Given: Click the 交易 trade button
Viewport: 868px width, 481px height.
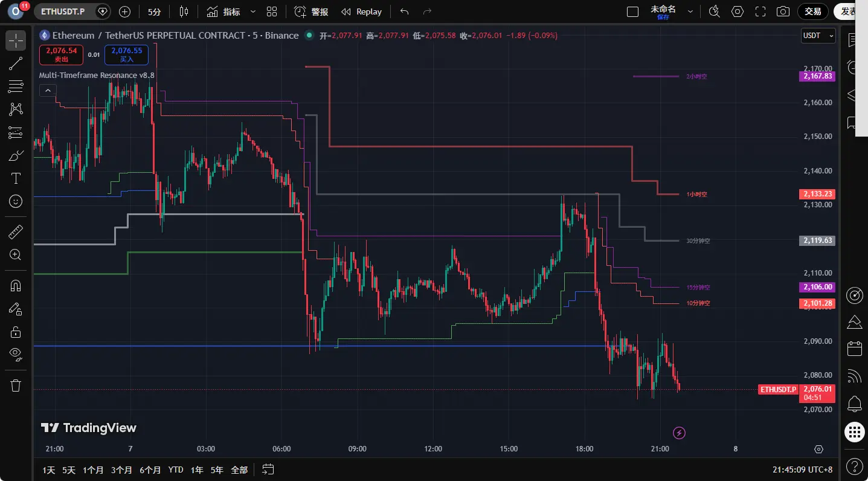Looking at the screenshot, I should [813, 11].
